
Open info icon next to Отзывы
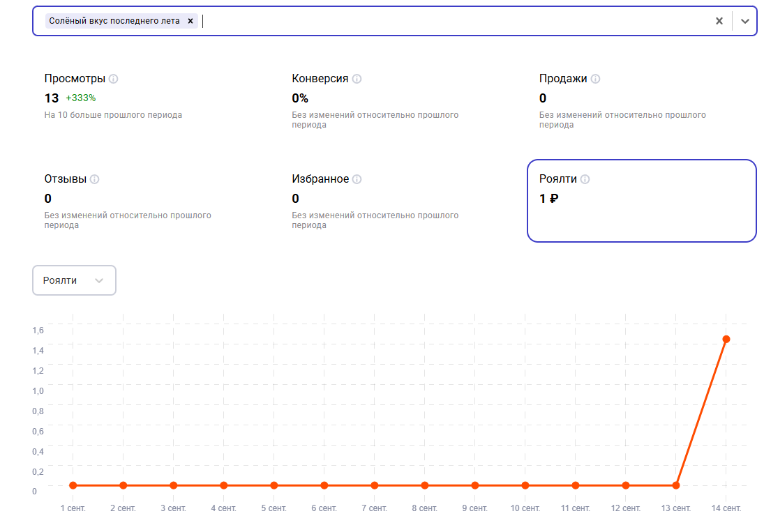(94, 179)
